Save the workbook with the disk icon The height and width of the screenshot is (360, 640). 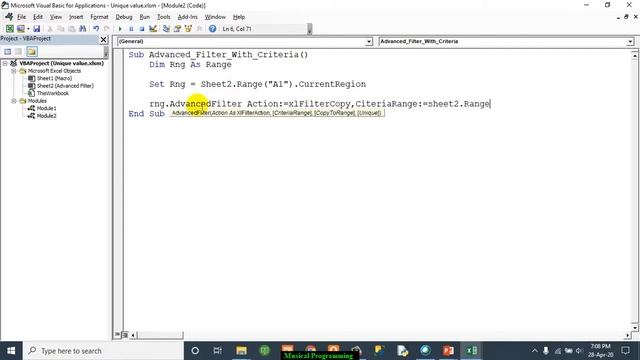pyautogui.click(x=36, y=29)
